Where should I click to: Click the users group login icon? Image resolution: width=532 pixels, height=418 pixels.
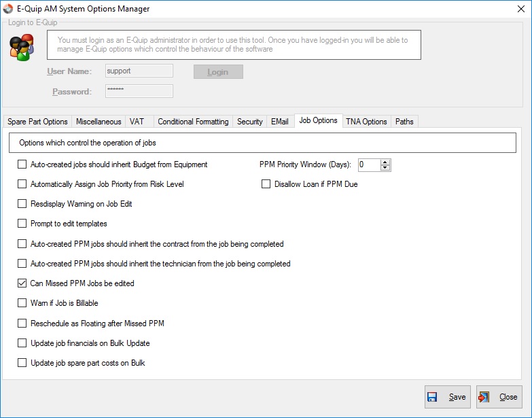22,47
